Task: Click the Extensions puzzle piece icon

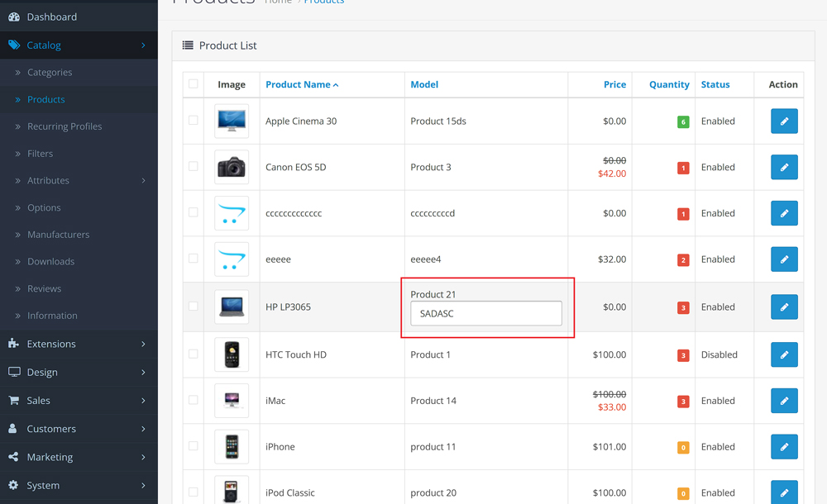Action: tap(14, 344)
